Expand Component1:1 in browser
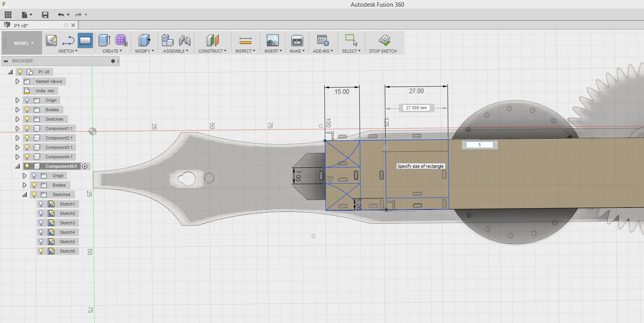 click(17, 128)
